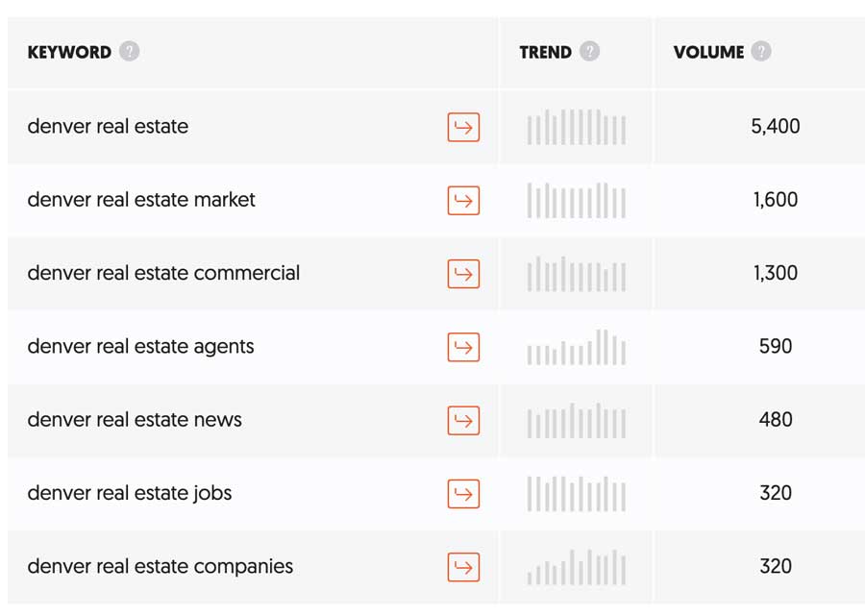Select keyword denver real estate companies
The height and width of the screenshot is (616, 865).
[160, 566]
